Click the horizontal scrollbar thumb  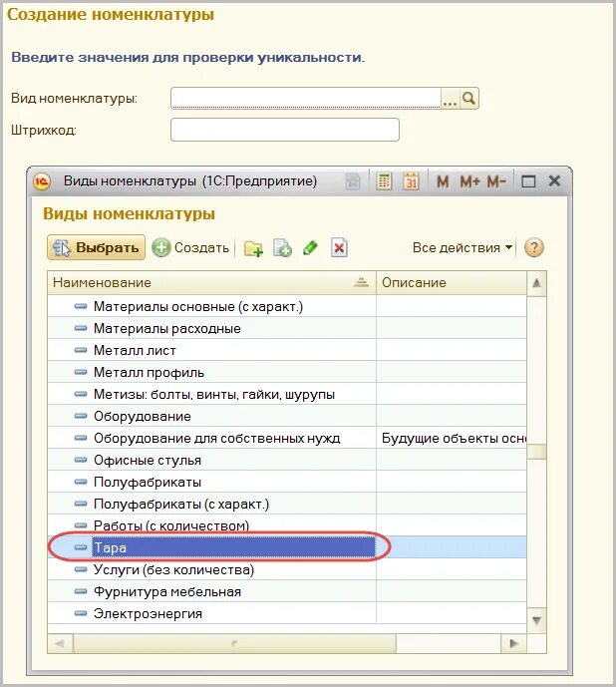pyautogui.click(x=234, y=643)
